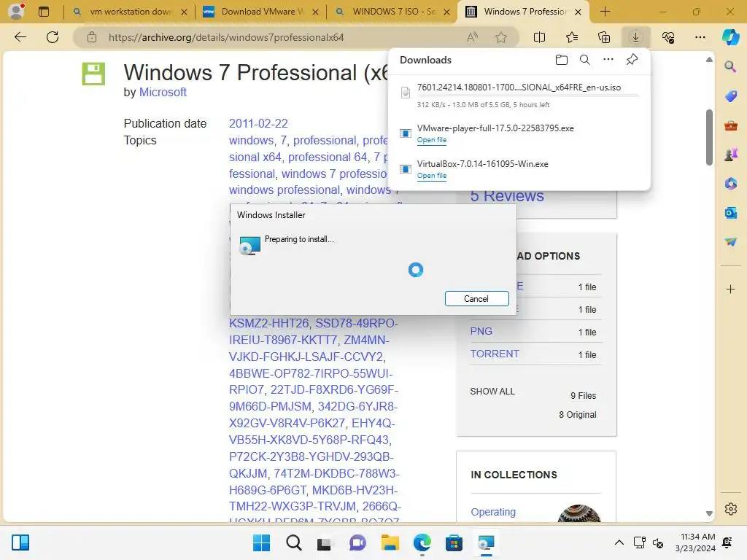Open the tab actions menu icon
747x560 pixels.
tap(43, 12)
